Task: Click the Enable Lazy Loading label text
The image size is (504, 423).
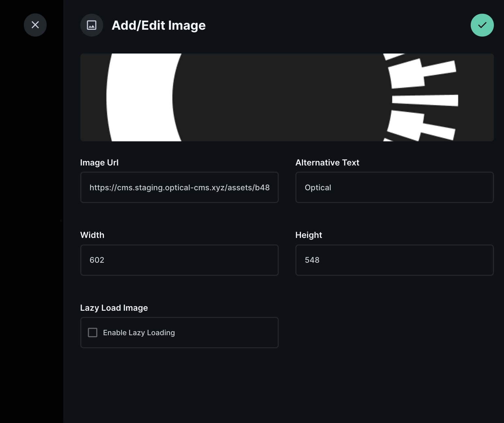Action: pos(139,333)
